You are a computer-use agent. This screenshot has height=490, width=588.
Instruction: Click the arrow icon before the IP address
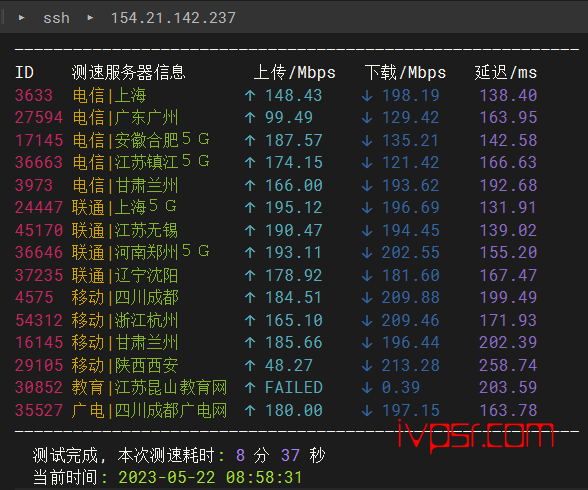pos(90,18)
